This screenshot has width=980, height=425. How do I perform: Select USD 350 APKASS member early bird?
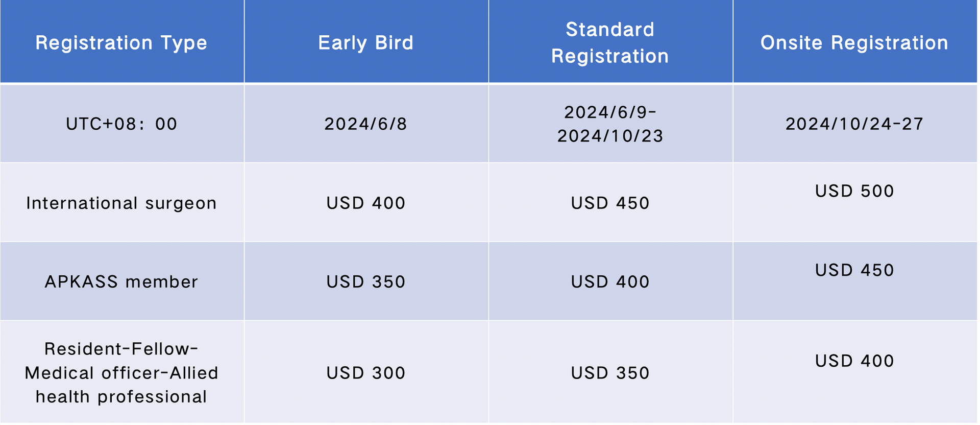pyautogui.click(x=366, y=282)
